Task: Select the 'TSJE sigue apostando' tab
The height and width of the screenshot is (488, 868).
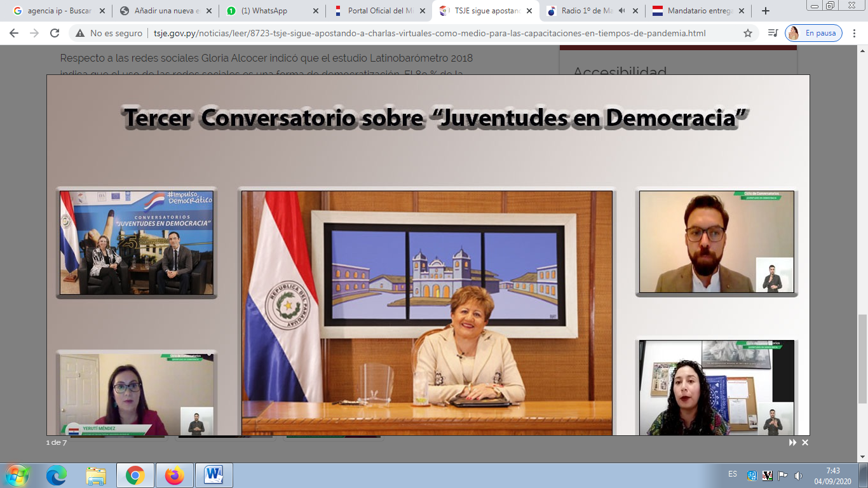Action: tap(485, 11)
